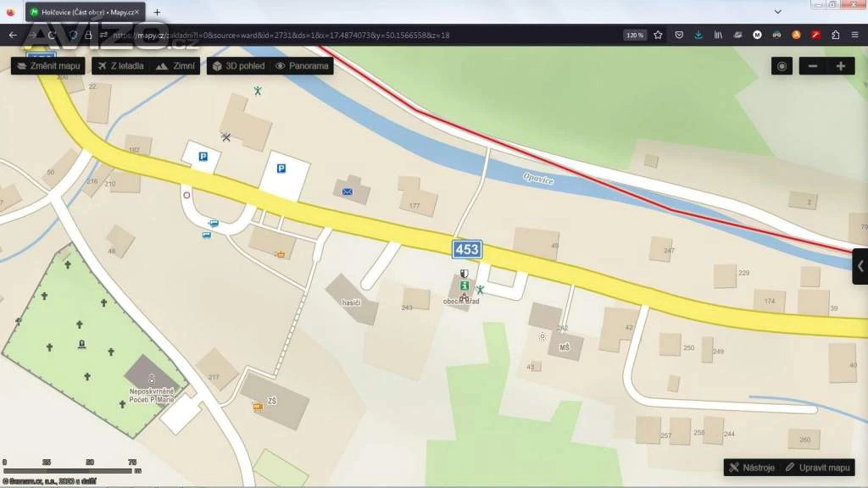Open the Firefox library icon
The height and width of the screenshot is (488, 868).
718,35
